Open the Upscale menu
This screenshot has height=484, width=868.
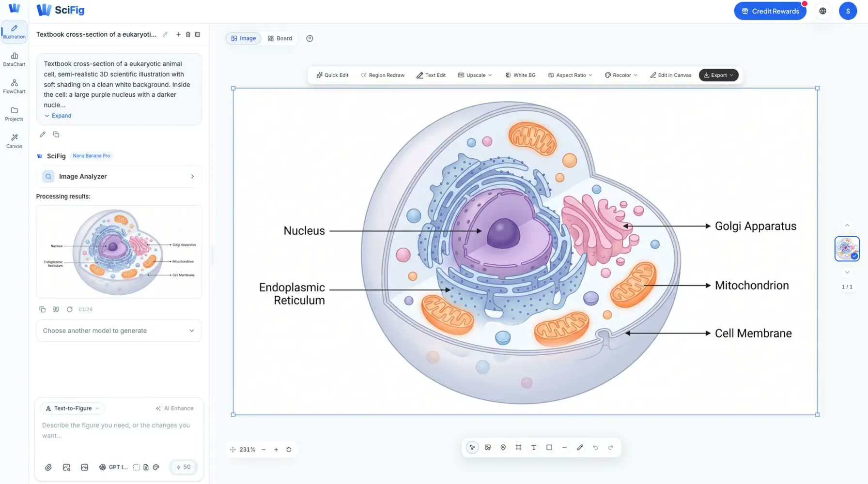[x=475, y=75]
